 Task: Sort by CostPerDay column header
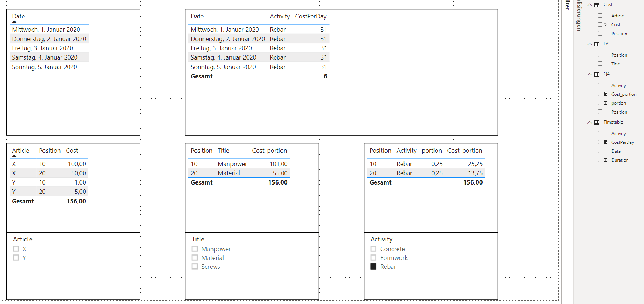(x=311, y=16)
